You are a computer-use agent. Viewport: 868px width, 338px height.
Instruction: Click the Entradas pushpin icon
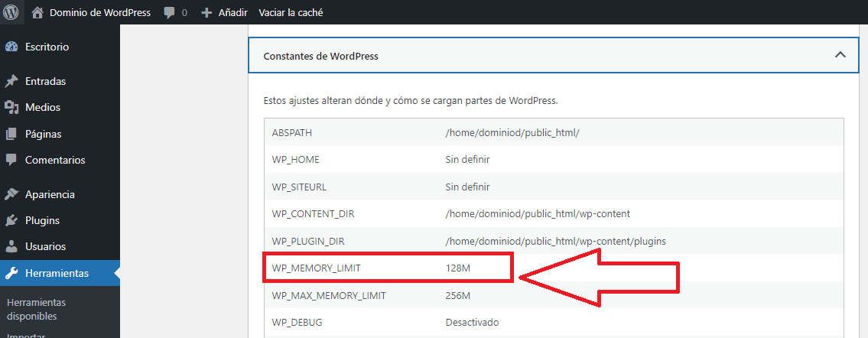pyautogui.click(x=11, y=81)
